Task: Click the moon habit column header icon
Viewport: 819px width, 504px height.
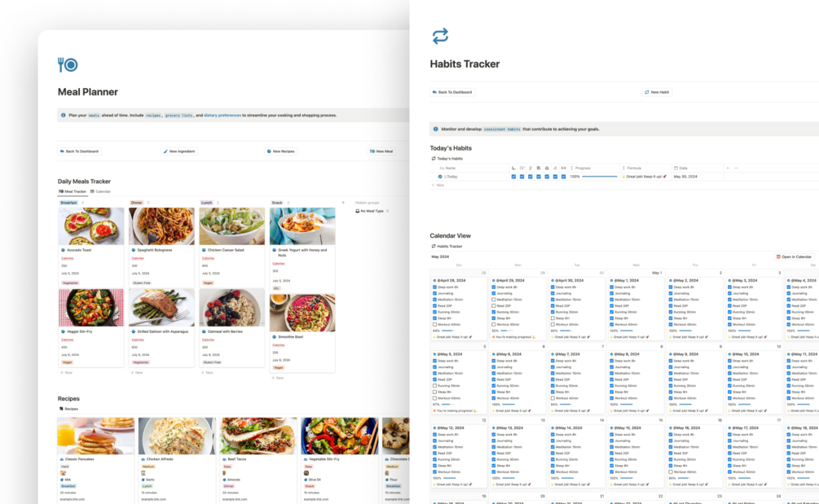Action: coord(513,168)
